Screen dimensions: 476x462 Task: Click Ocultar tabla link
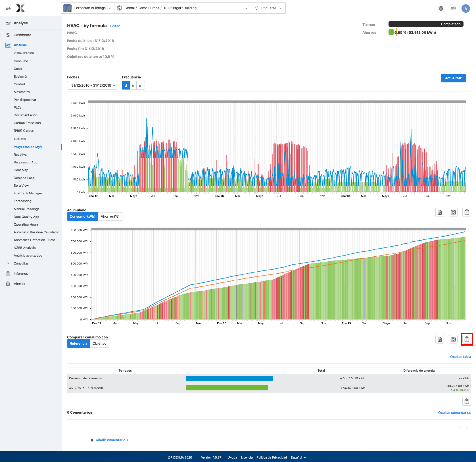click(460, 357)
